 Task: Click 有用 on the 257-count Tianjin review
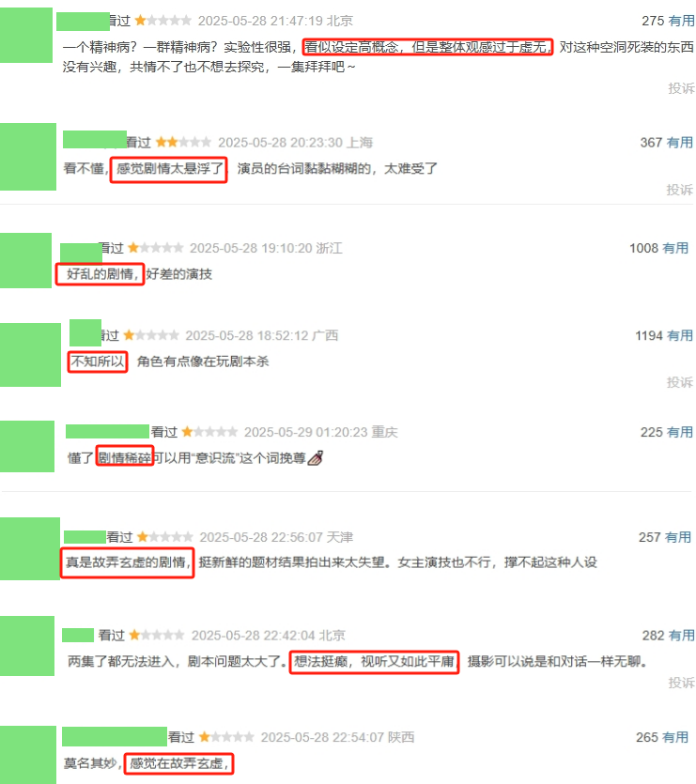point(678,537)
